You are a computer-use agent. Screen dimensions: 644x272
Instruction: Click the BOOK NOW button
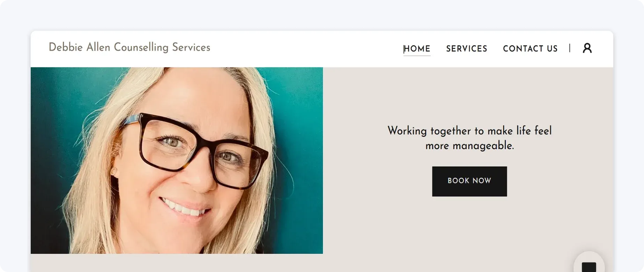469,181
